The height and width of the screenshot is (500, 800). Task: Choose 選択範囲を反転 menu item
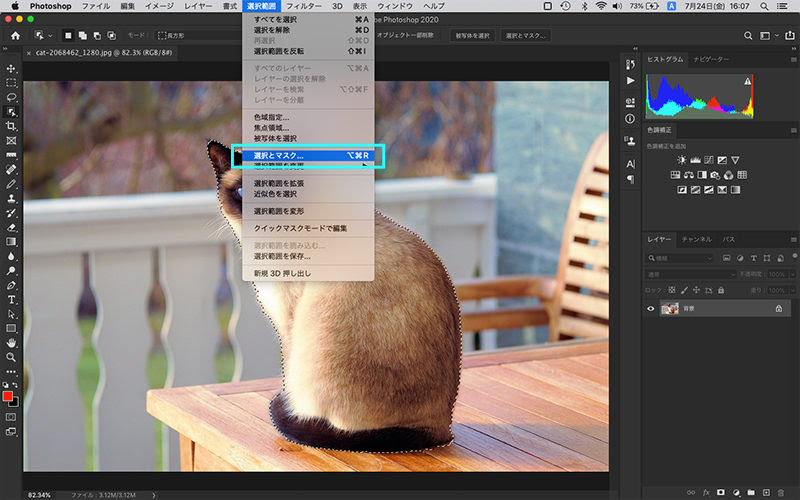pos(308,51)
